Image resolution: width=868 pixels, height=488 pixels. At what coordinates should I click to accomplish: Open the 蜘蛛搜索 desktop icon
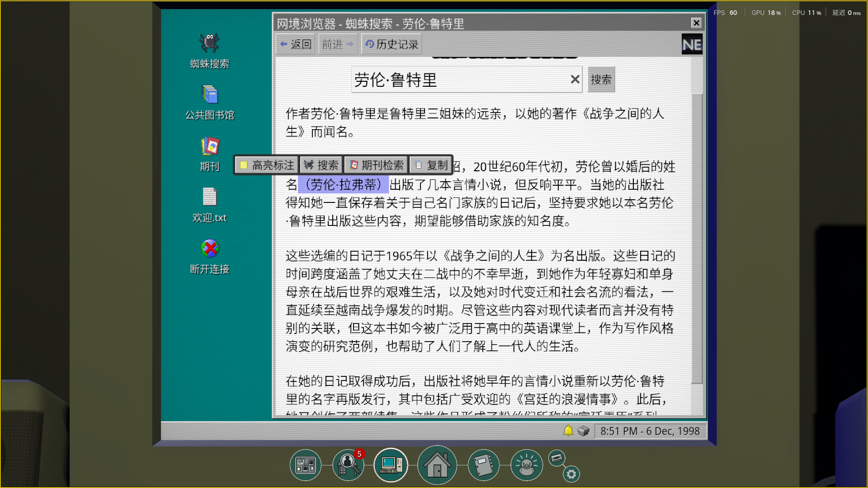[x=209, y=50]
